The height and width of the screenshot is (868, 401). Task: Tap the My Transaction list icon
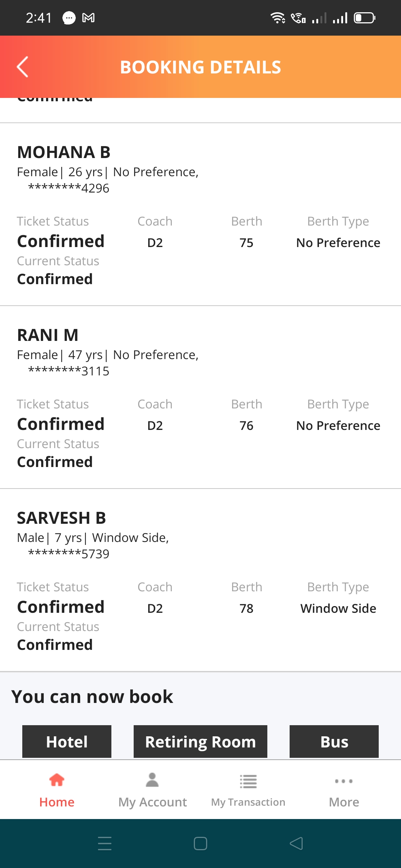tap(248, 781)
